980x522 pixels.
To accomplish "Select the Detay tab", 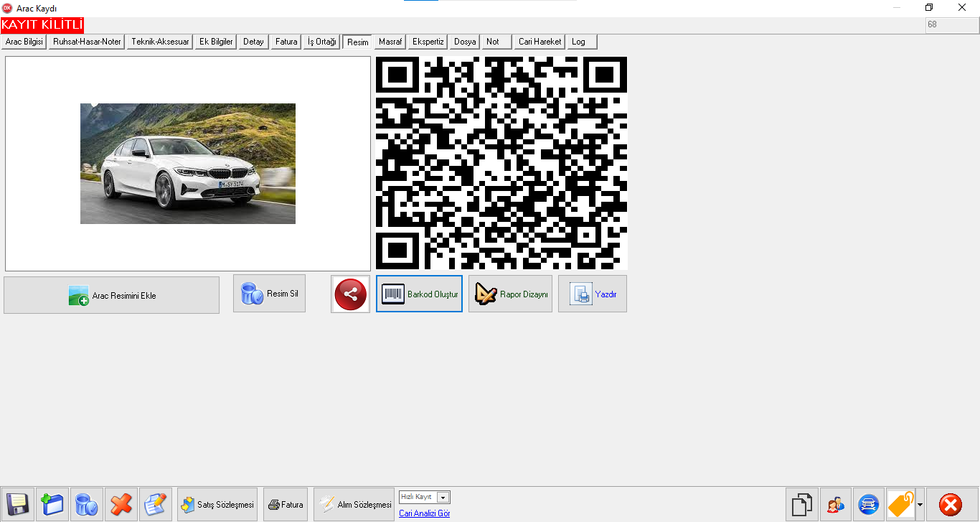I will pyautogui.click(x=253, y=42).
